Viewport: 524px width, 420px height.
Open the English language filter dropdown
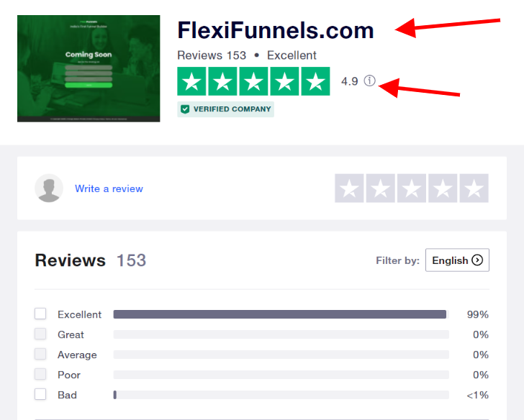tap(457, 260)
